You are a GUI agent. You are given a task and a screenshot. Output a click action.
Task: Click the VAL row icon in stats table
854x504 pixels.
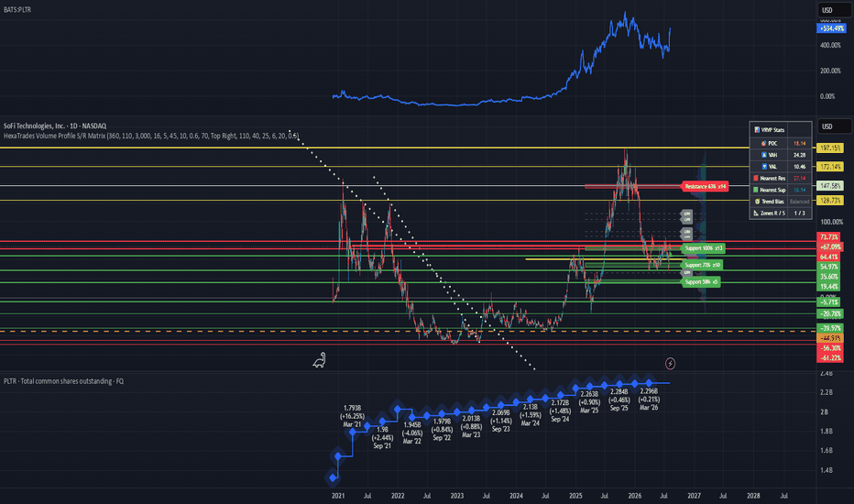coord(763,167)
